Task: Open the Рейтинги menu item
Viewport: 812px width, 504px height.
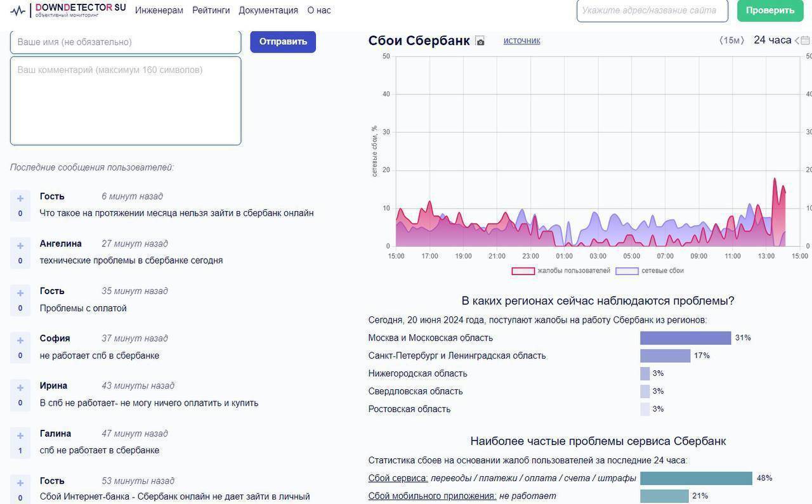Action: tap(211, 10)
